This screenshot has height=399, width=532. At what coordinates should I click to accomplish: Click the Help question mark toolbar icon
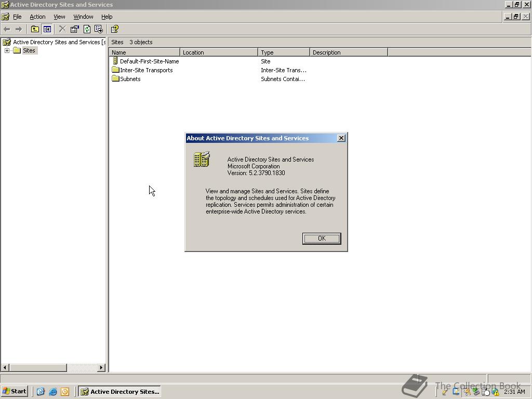(x=115, y=29)
